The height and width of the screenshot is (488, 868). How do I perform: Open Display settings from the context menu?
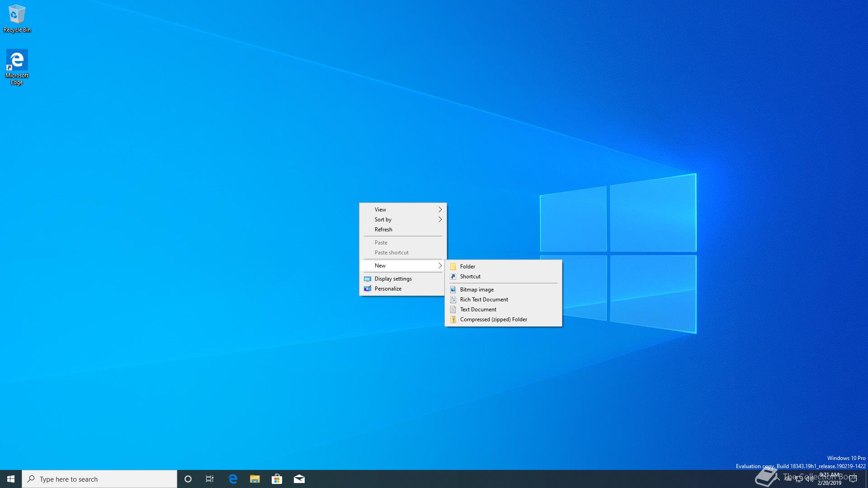(x=403, y=279)
